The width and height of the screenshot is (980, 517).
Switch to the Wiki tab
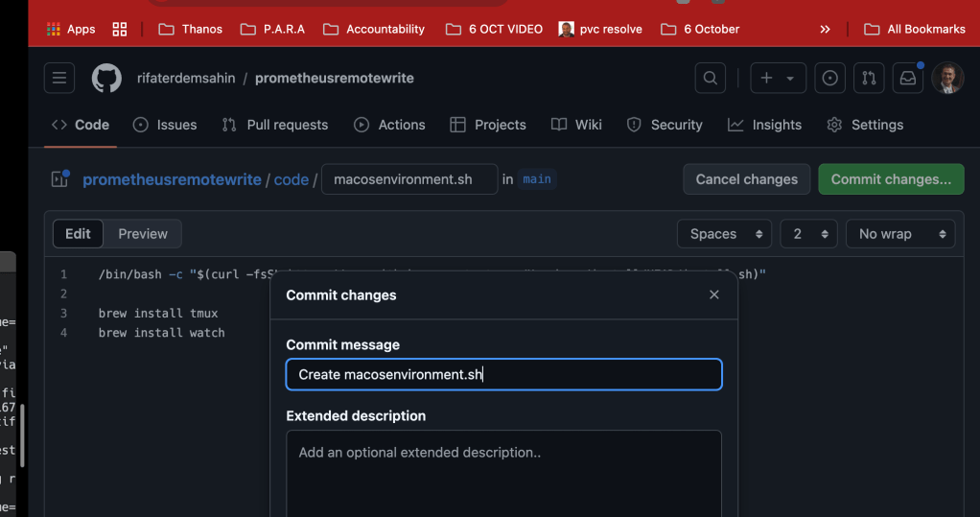coord(576,125)
